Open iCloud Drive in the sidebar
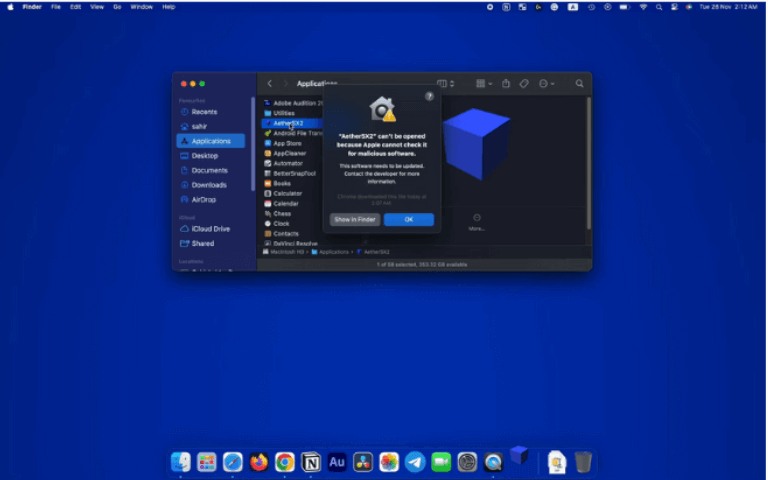Image resolution: width=768 pixels, height=480 pixels. pyautogui.click(x=211, y=229)
